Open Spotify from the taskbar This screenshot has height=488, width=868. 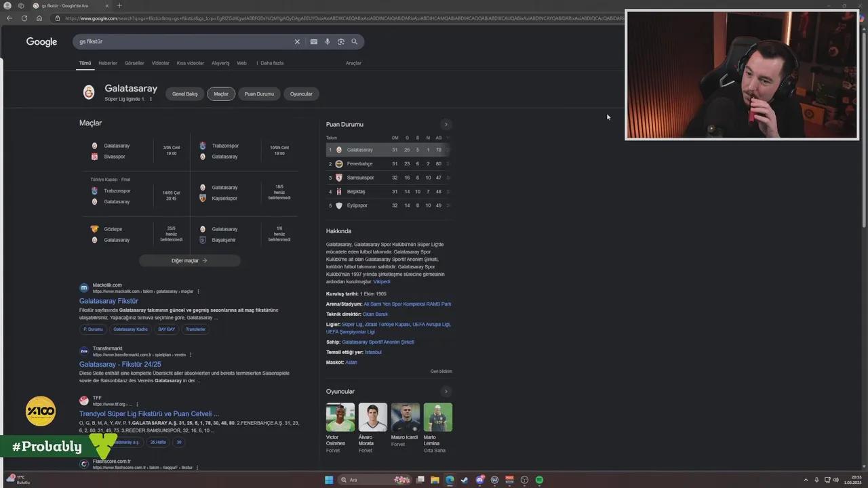[x=539, y=480]
